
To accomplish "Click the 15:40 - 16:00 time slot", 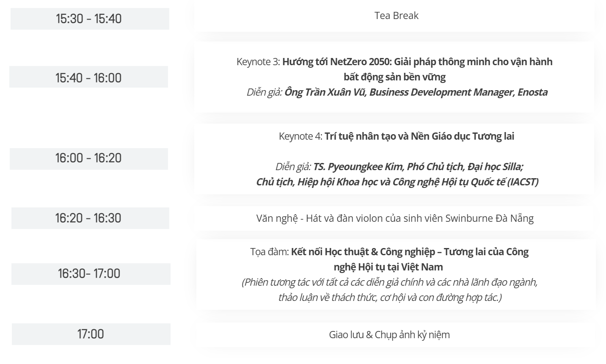I will pos(88,78).
